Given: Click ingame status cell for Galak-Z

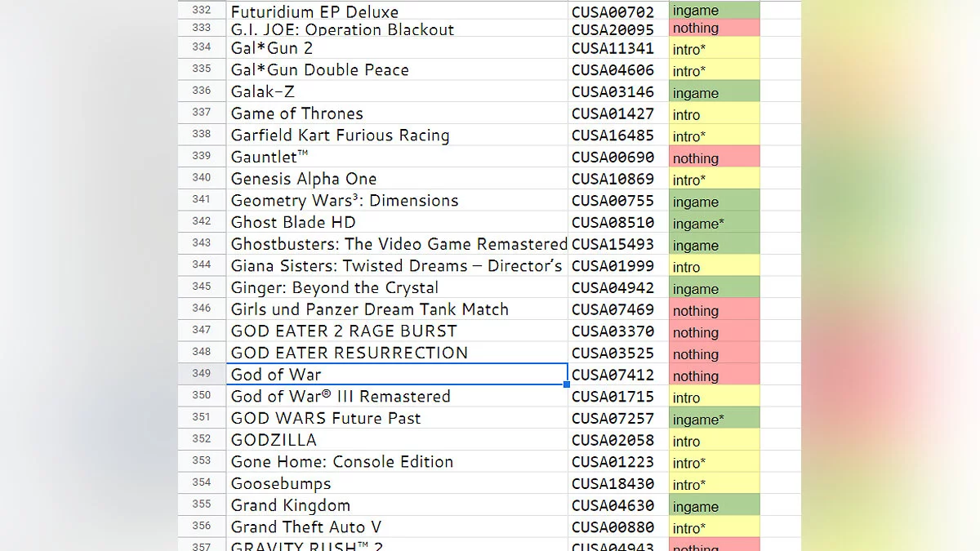Looking at the screenshot, I should coord(715,91).
